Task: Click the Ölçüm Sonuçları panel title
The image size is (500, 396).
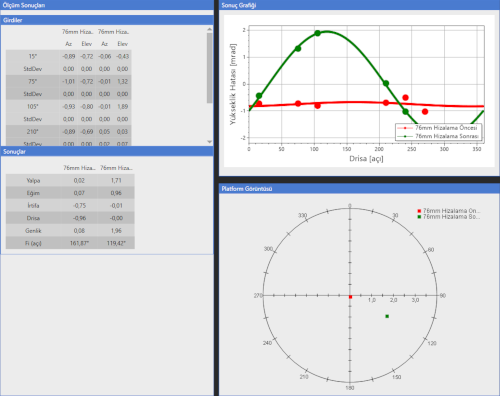Action: 24,5
